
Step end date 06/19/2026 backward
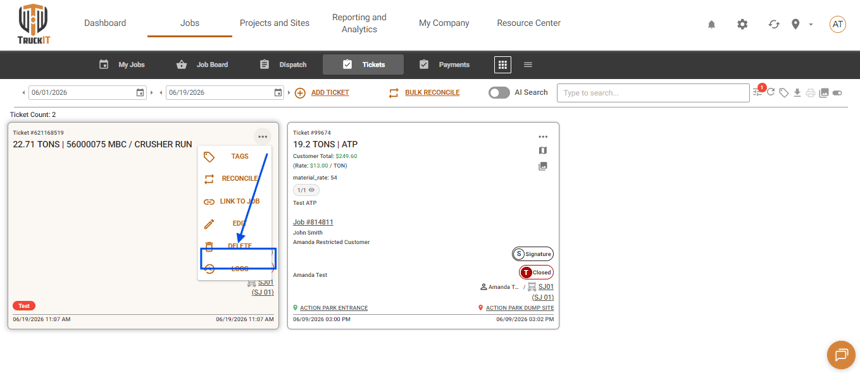(x=161, y=93)
